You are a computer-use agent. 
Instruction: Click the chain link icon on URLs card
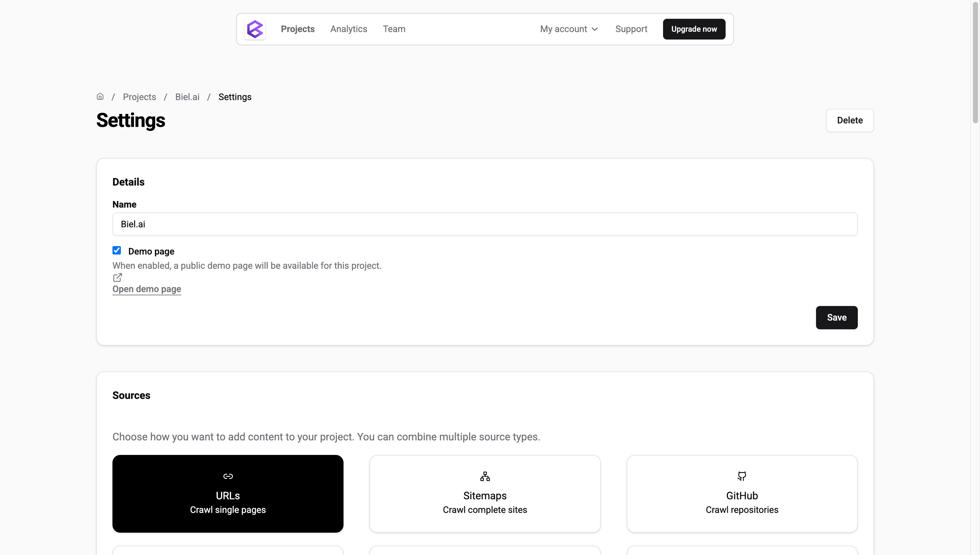[228, 476]
